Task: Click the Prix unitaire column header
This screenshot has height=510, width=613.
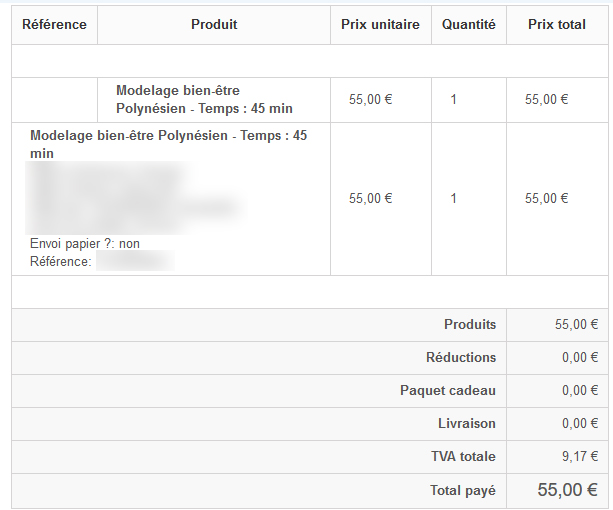Action: pyautogui.click(x=380, y=24)
